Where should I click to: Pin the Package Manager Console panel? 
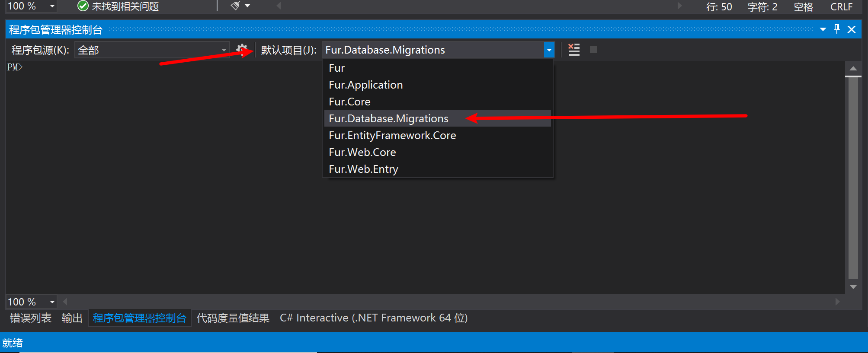pos(837,29)
